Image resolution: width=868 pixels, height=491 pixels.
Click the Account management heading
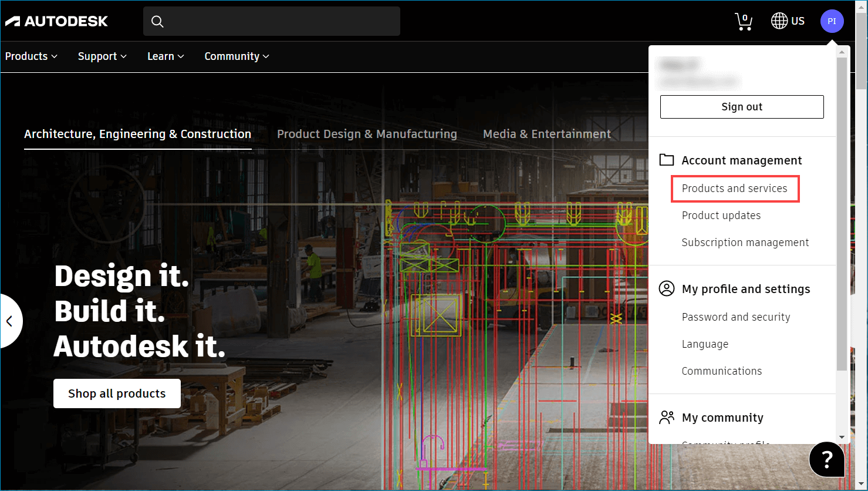click(x=742, y=160)
